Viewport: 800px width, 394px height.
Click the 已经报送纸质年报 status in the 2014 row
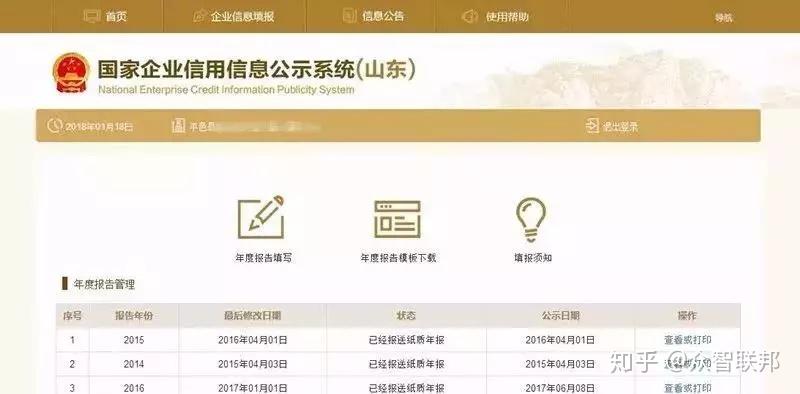click(407, 364)
